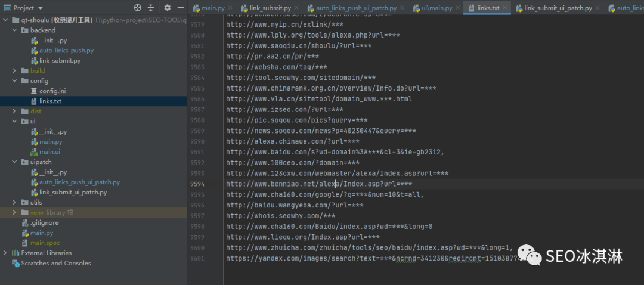Click the benniao.net URL line
Image resolution: width=644 pixels, height=285 pixels.
pos(319,184)
